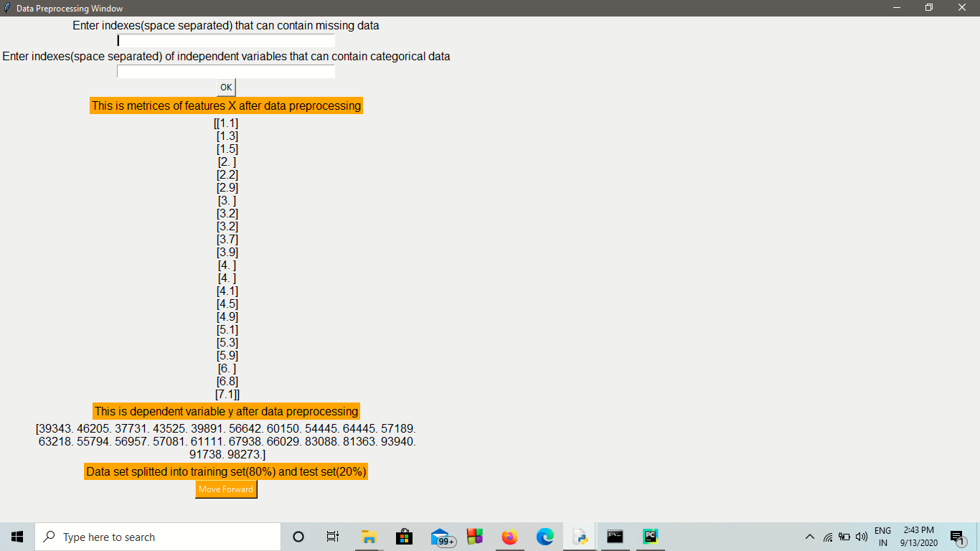
Task: Click the [5.9] row
Action: [x=227, y=355]
